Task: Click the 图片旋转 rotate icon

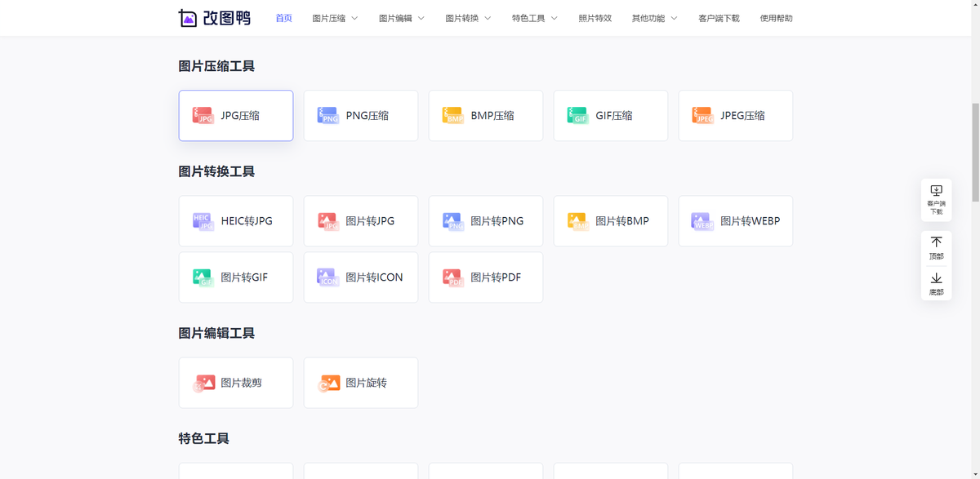Action: coord(328,383)
